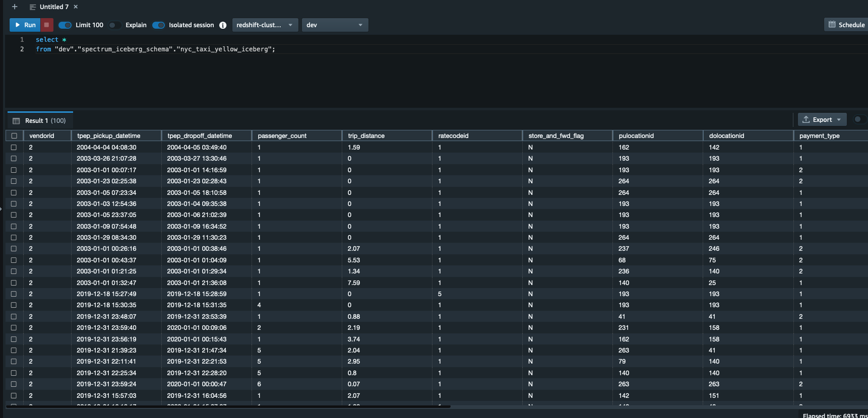Screen dimensions: 868x418
Task: Enable the Explain switch
Action: click(x=115, y=25)
